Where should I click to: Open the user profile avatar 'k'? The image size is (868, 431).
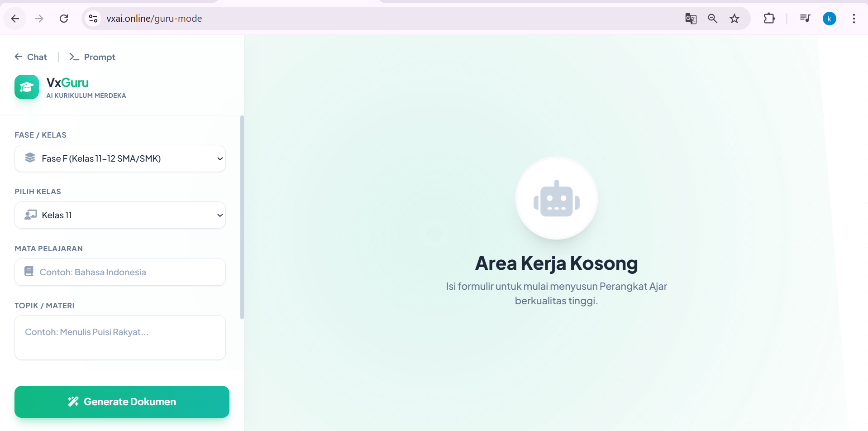click(829, 19)
